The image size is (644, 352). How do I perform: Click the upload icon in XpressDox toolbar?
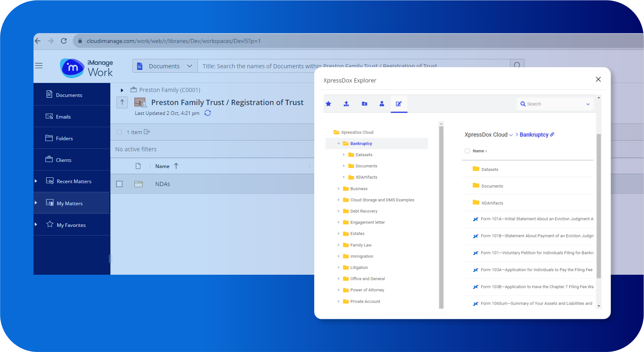(x=346, y=104)
